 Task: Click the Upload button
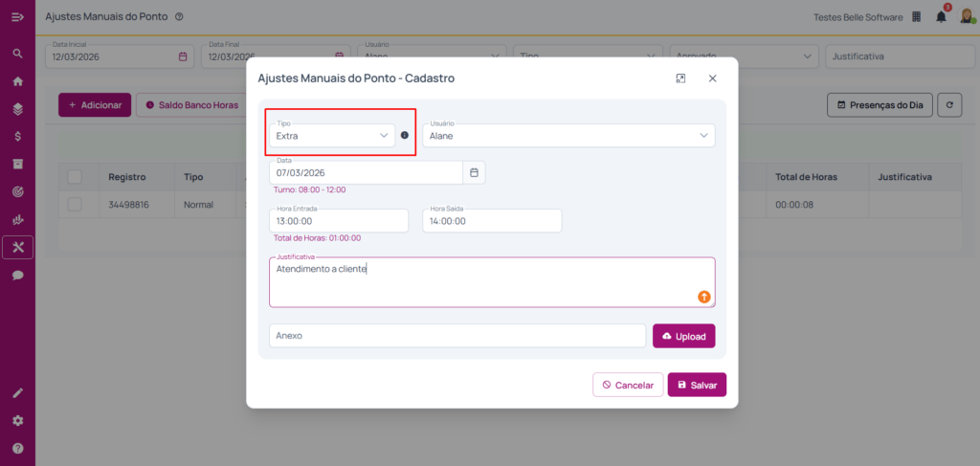point(683,336)
